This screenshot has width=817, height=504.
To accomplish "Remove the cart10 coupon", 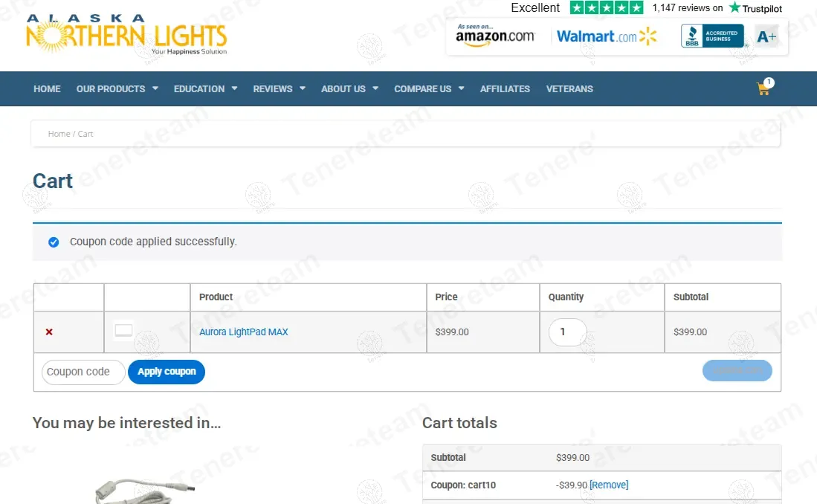I will click(x=609, y=485).
